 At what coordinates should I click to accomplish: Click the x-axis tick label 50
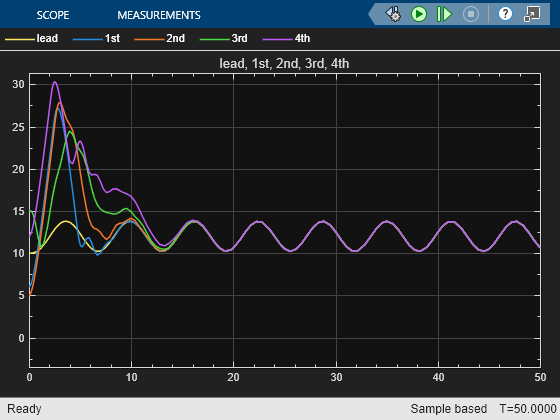540,377
